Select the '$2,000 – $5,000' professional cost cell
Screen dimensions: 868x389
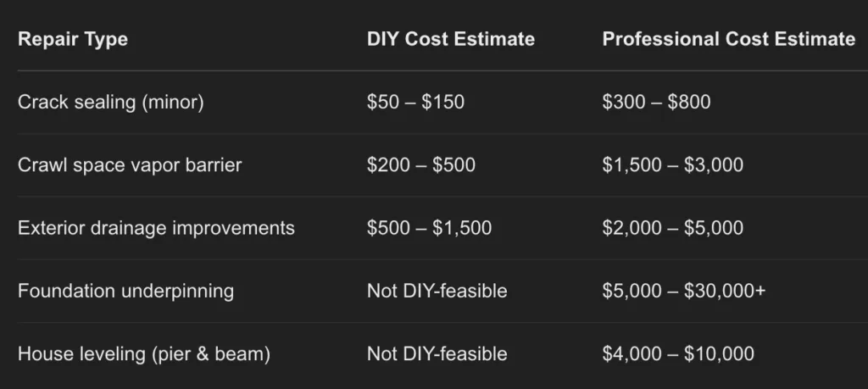pyautogui.click(x=673, y=228)
